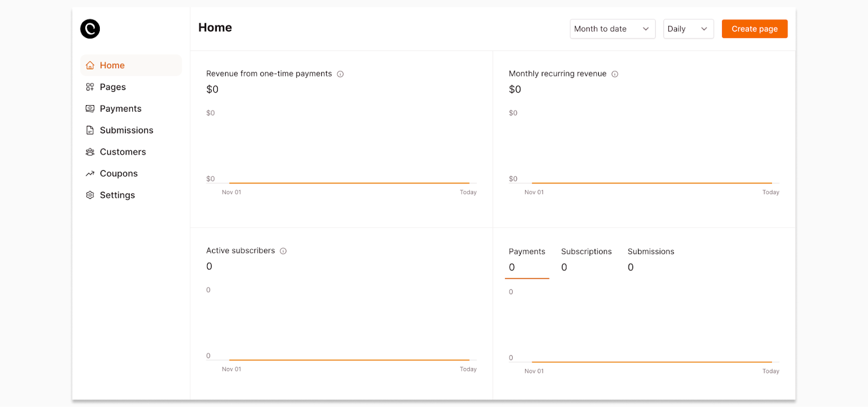Expand the Daily interval dropdown

(688, 29)
